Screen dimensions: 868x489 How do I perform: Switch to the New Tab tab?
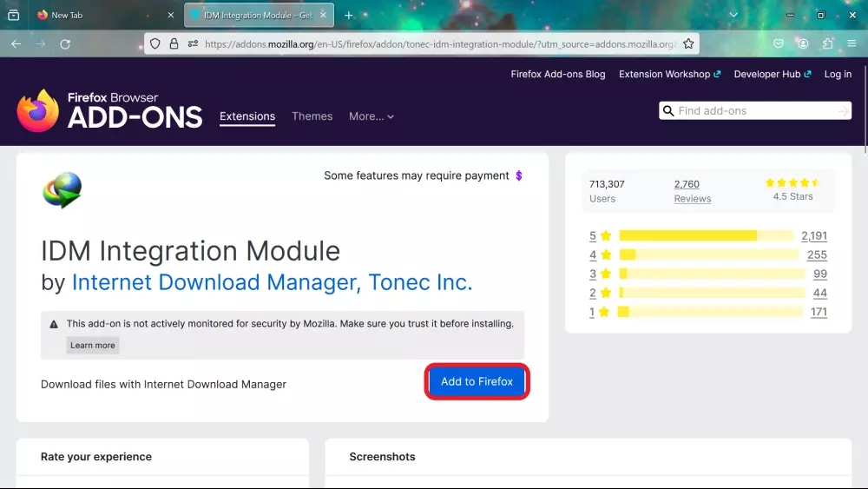105,15
